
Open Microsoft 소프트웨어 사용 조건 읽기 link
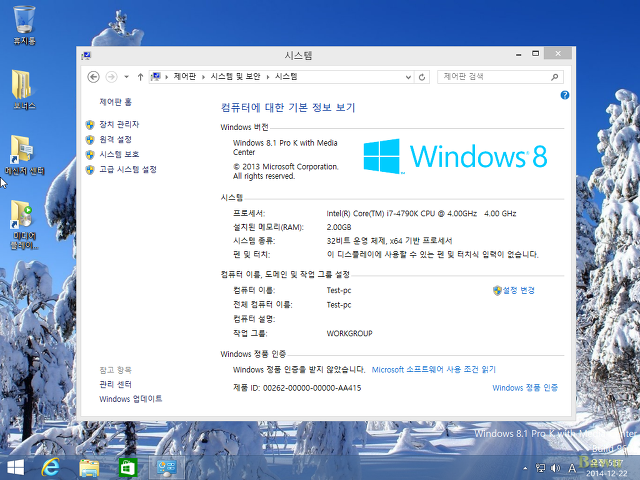[x=433, y=369]
